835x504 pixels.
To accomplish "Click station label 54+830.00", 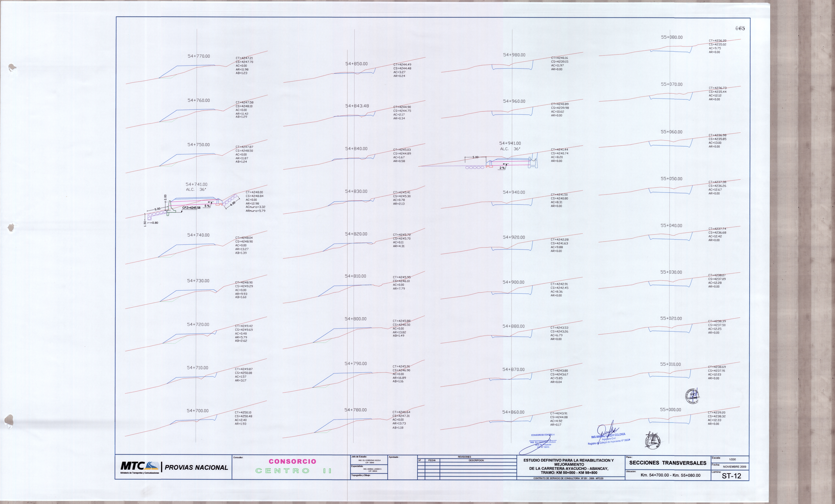I will coord(356,191).
